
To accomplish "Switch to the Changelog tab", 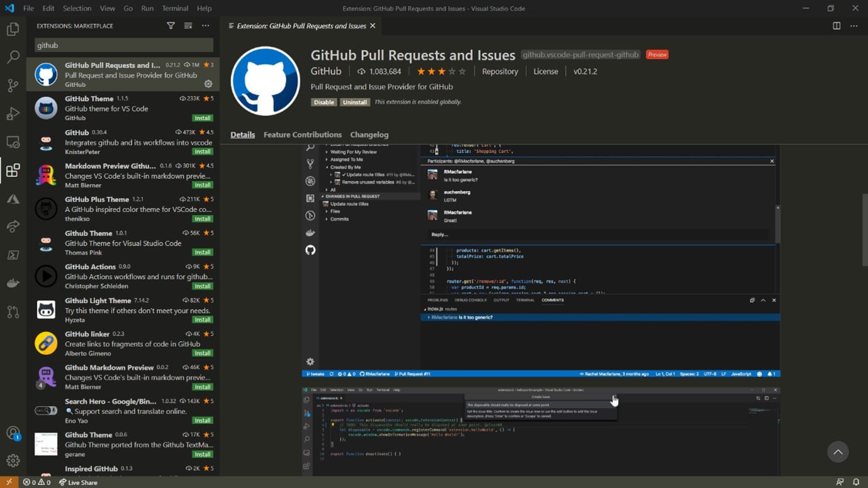I will (369, 135).
